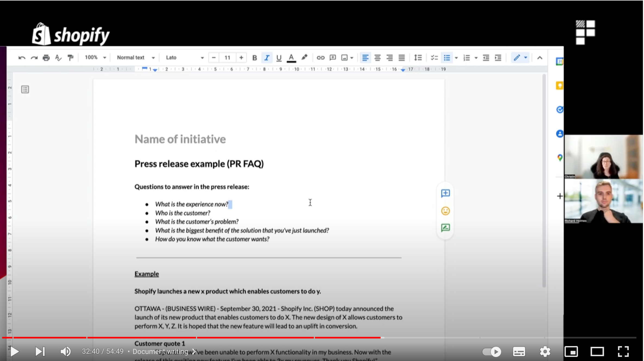644x361 pixels.
Task: Justify the text alignment
Action: 402,58
